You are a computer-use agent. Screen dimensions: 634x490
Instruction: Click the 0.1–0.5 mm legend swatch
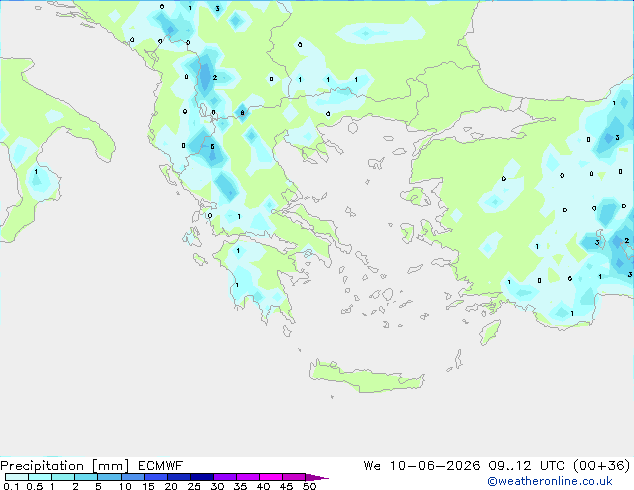pyautogui.click(x=17, y=477)
